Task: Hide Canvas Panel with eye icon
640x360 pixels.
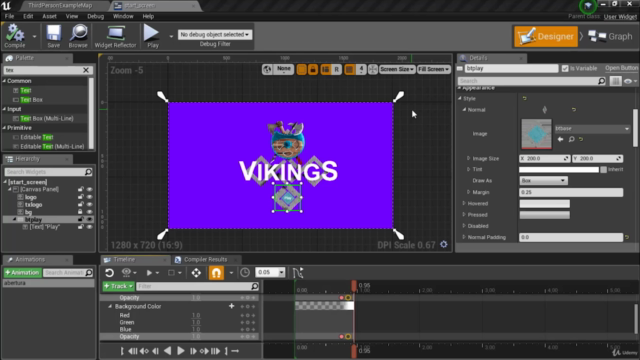Action: click(x=89, y=189)
